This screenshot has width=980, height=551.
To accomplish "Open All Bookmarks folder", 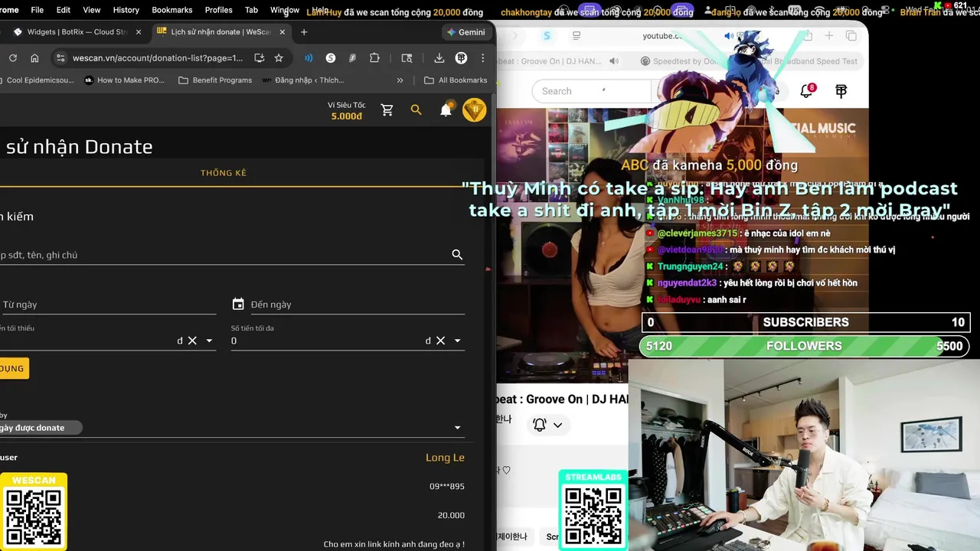I will (456, 80).
